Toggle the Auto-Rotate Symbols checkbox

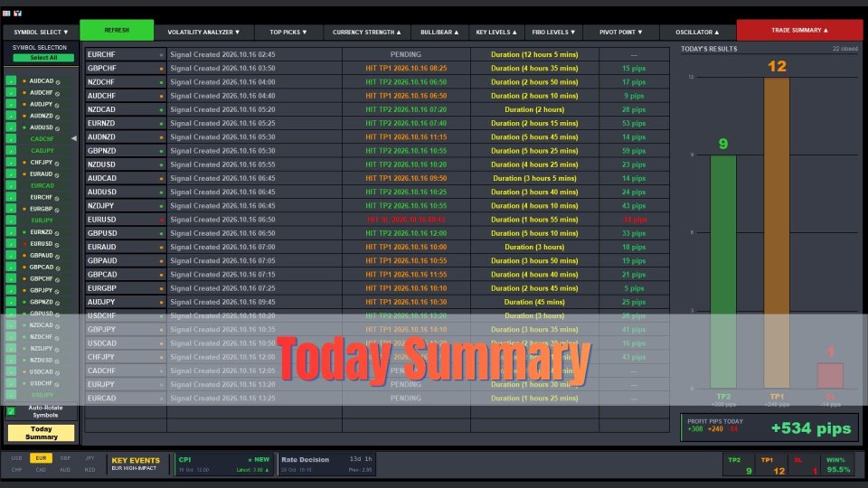coord(11,411)
